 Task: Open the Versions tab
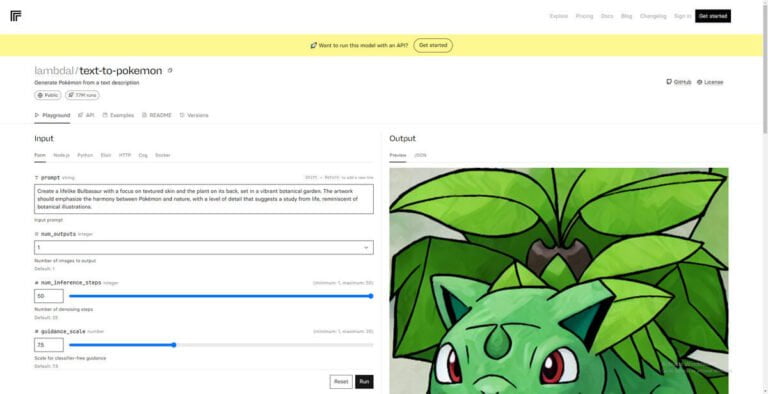(194, 115)
